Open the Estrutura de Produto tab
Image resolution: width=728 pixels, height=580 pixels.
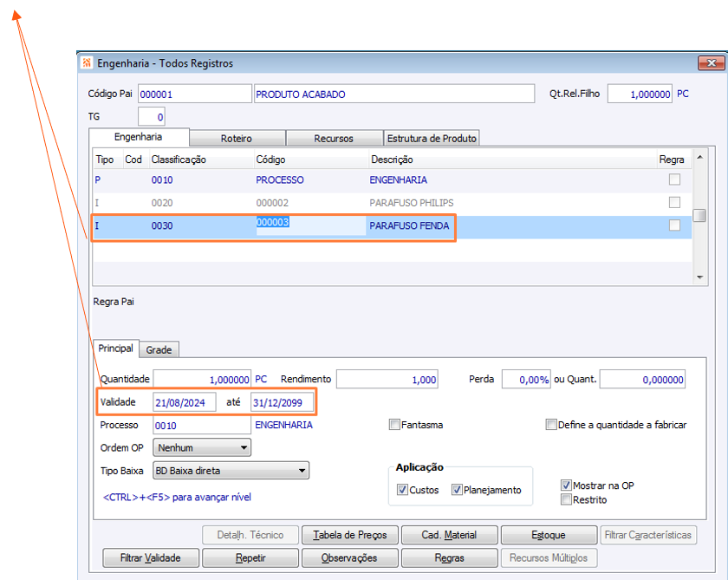tap(432, 139)
